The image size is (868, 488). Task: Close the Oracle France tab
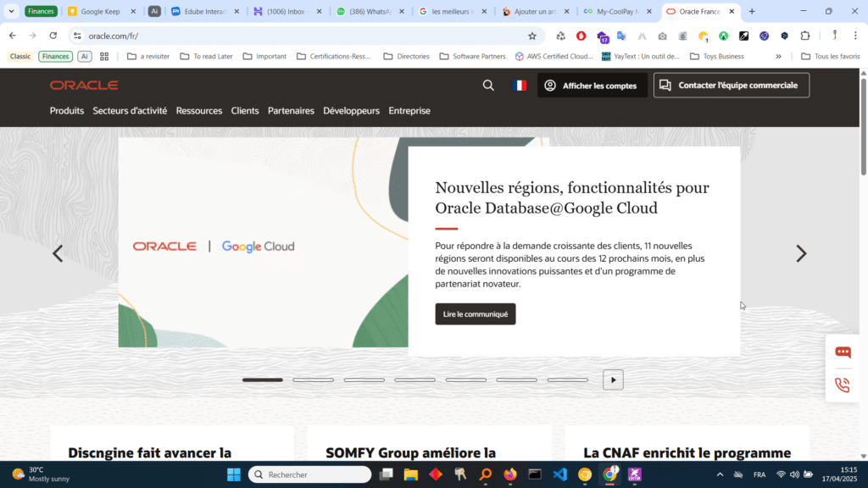pos(732,11)
